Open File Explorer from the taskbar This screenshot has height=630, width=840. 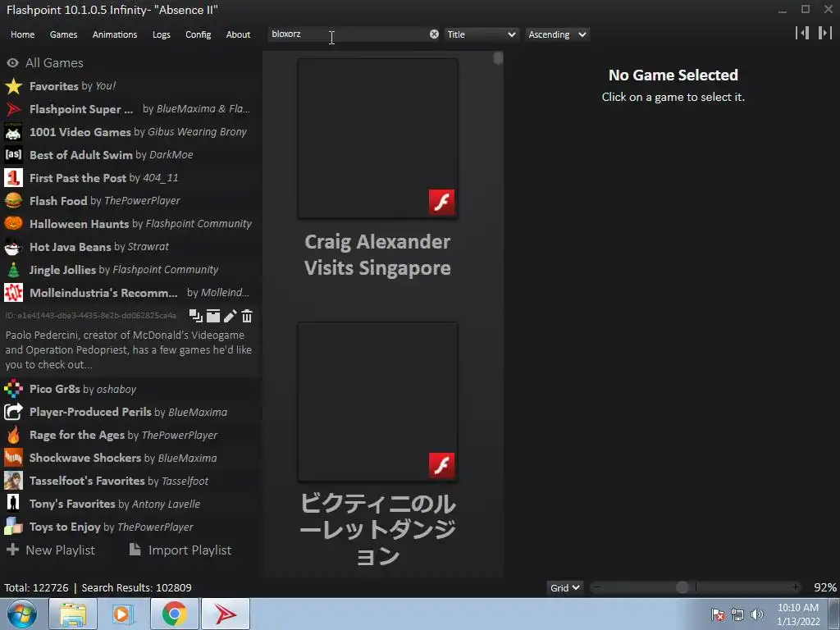pos(73,614)
